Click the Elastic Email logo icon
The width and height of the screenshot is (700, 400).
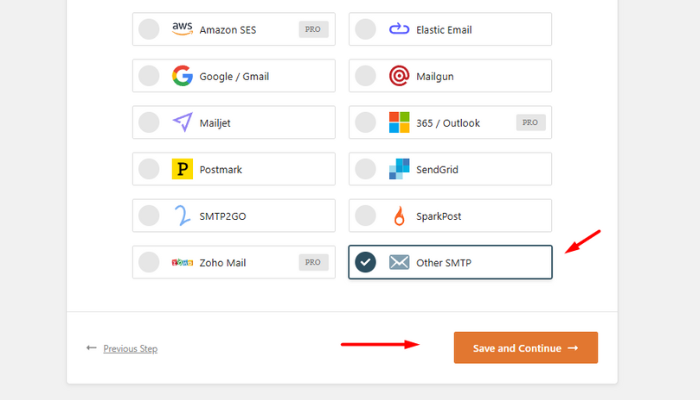point(399,29)
